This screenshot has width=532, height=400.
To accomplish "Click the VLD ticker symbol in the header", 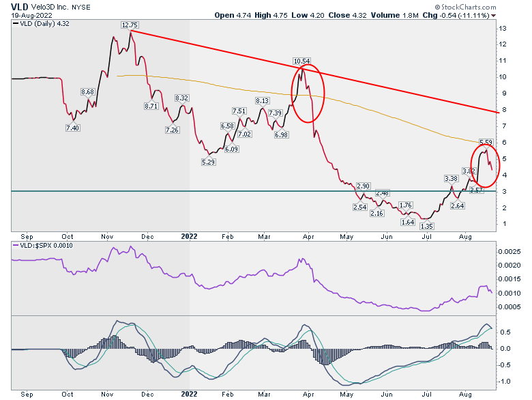I will point(20,6).
